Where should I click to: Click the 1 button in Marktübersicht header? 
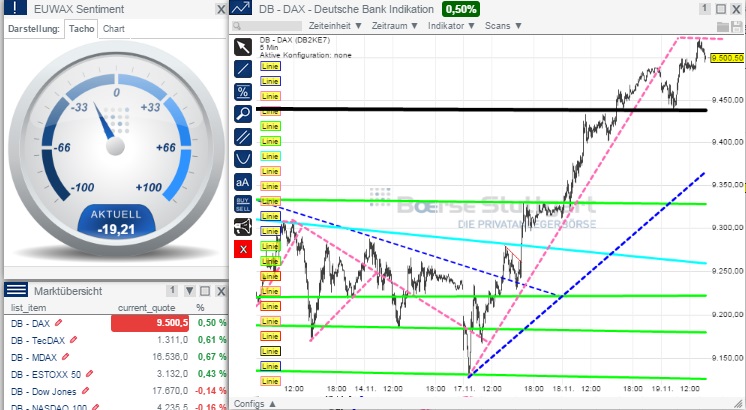tap(172, 290)
